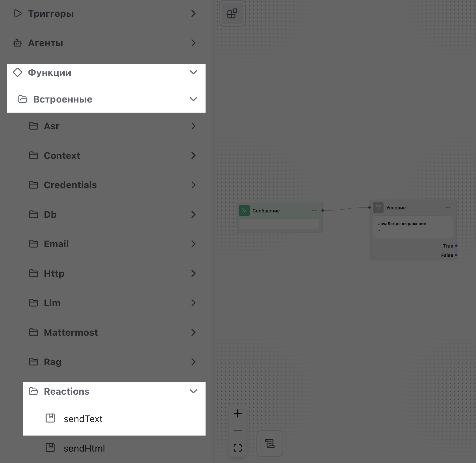Screen dimensions: 476x463
Task: Zoom out with the minus icon
Action: pos(237,431)
